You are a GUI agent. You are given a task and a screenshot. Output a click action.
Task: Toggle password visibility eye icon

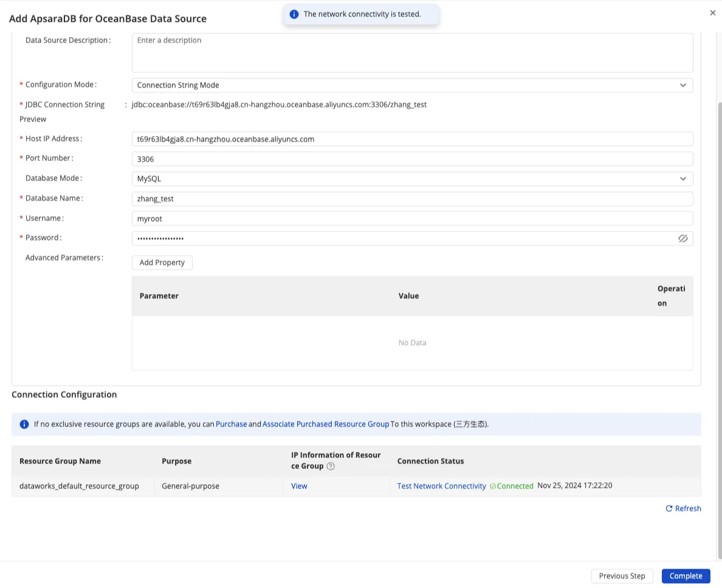click(x=682, y=239)
